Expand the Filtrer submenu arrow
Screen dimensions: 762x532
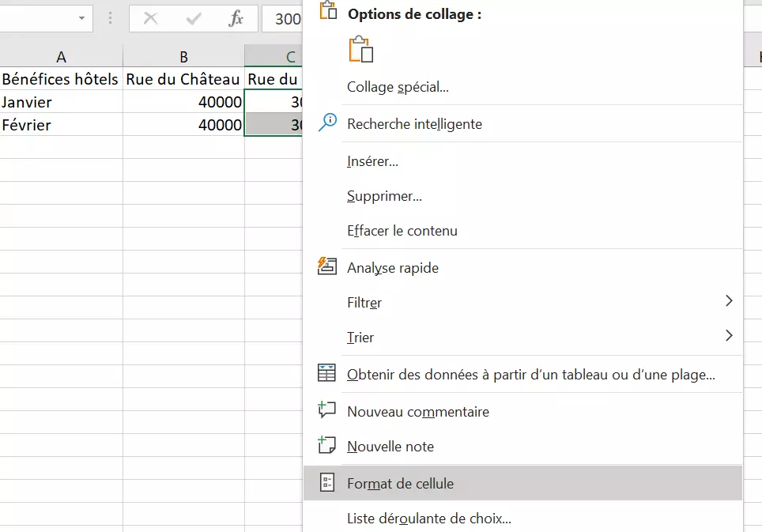tap(729, 300)
